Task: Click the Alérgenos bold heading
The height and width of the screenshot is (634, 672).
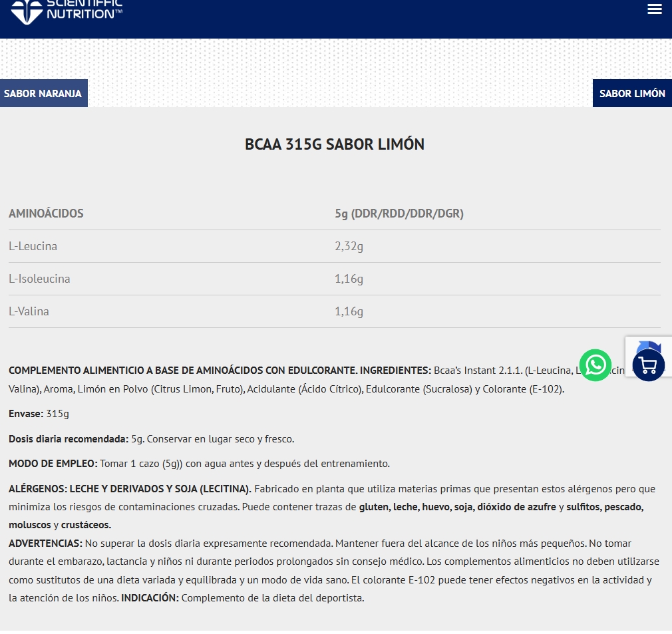Action: coord(130,489)
